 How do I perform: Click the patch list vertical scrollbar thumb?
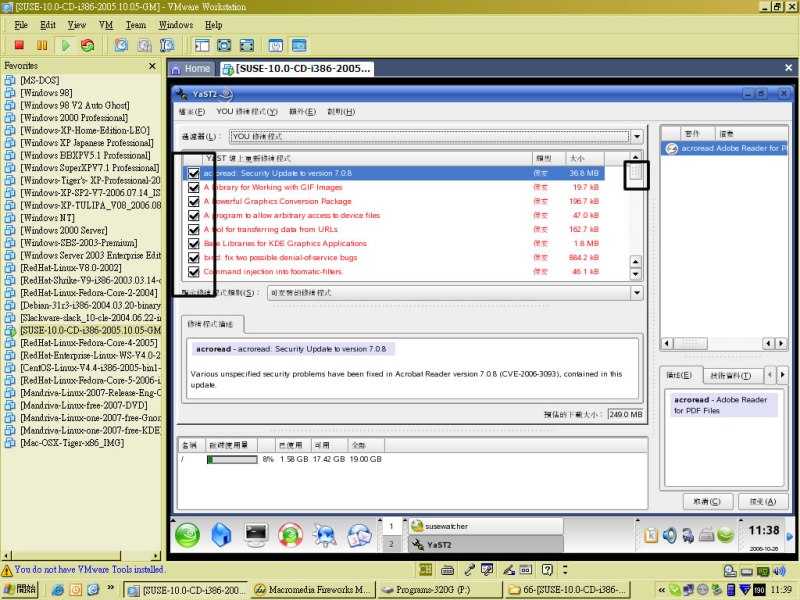635,172
